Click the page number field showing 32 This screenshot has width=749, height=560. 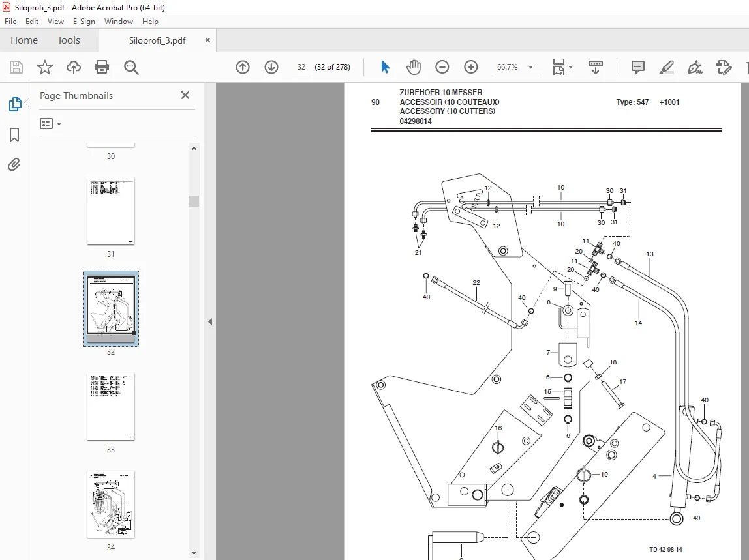[301, 67]
